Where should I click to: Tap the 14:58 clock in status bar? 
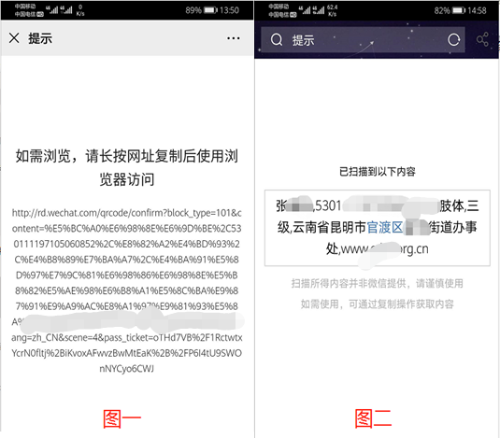477,11
